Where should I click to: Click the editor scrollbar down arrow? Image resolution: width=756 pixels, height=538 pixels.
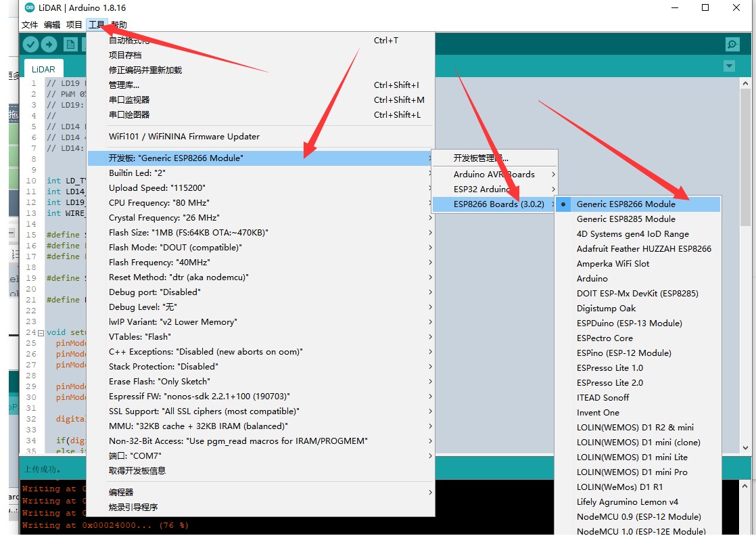click(745, 448)
